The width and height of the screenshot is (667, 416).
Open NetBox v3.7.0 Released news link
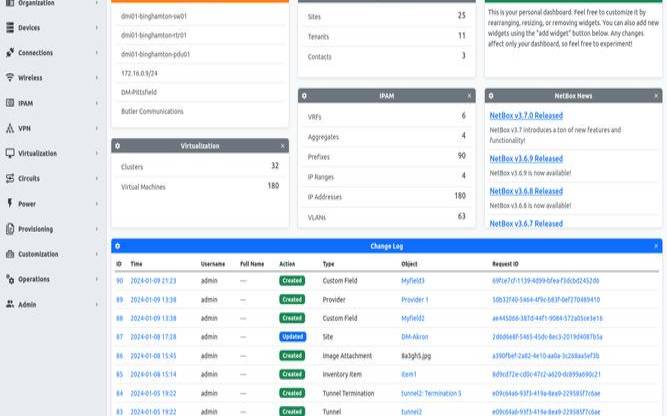pos(526,115)
